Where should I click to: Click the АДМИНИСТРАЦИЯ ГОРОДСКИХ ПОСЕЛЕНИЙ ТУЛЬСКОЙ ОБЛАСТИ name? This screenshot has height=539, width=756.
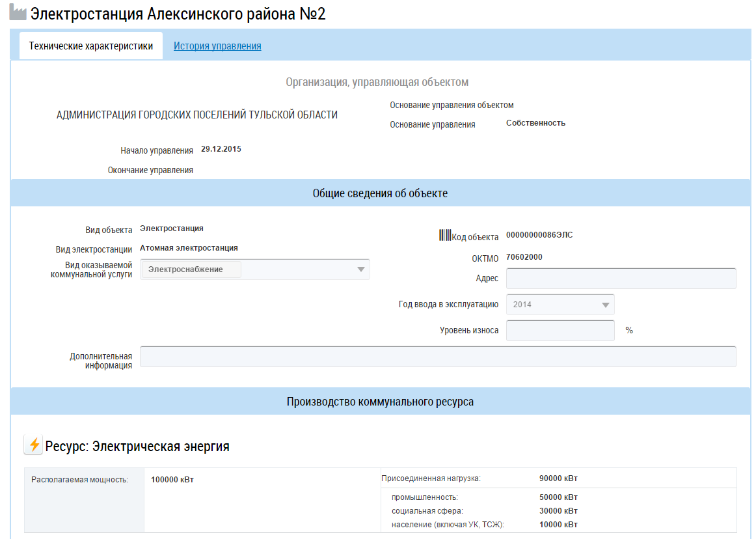[197, 115]
